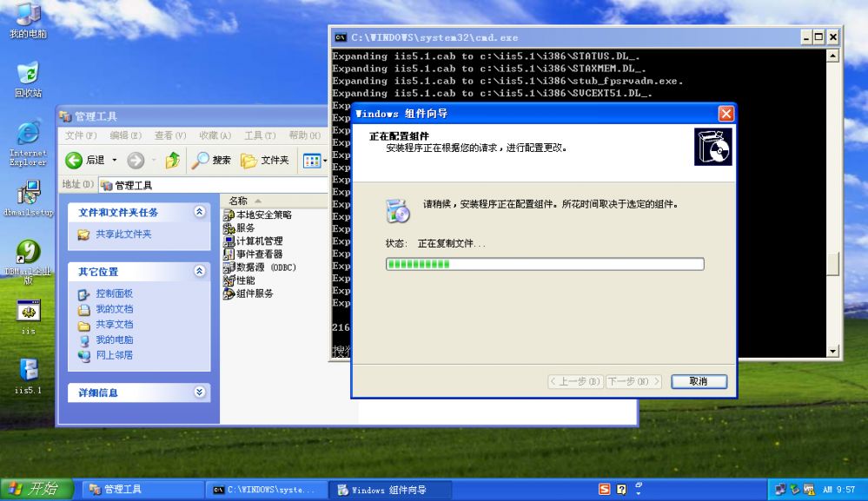Click the copying-files progress bar
Viewport: 868px width, 501px height.
(x=545, y=264)
